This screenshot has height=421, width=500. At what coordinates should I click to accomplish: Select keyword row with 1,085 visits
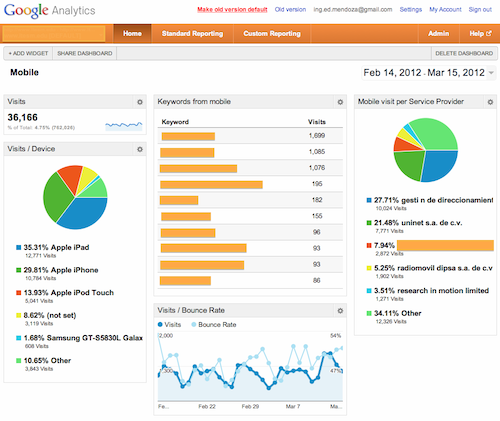click(x=250, y=152)
